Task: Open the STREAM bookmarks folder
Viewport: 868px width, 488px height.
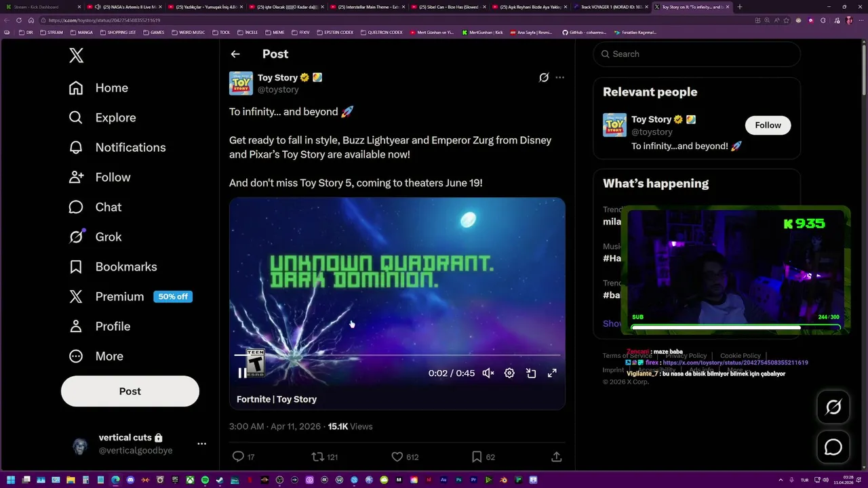Action: click(x=52, y=32)
